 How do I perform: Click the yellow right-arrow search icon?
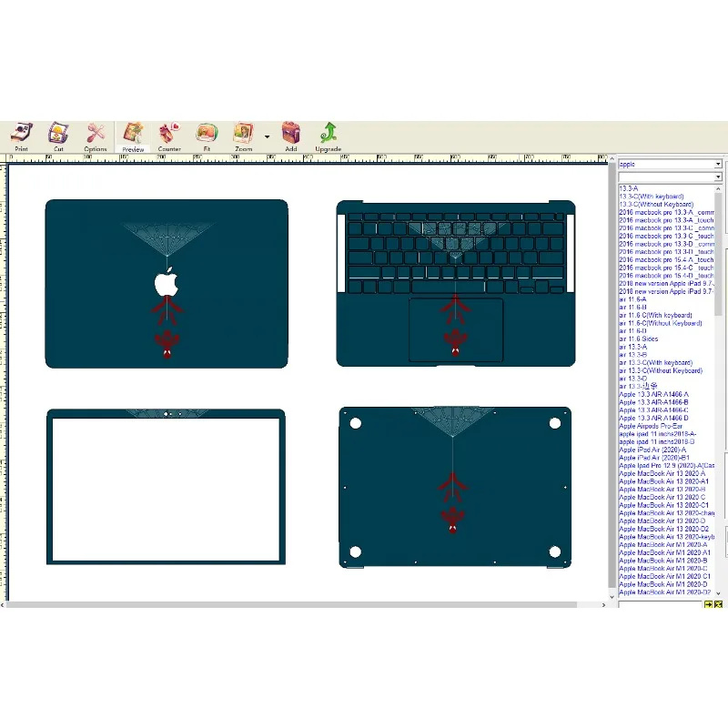pos(708,604)
